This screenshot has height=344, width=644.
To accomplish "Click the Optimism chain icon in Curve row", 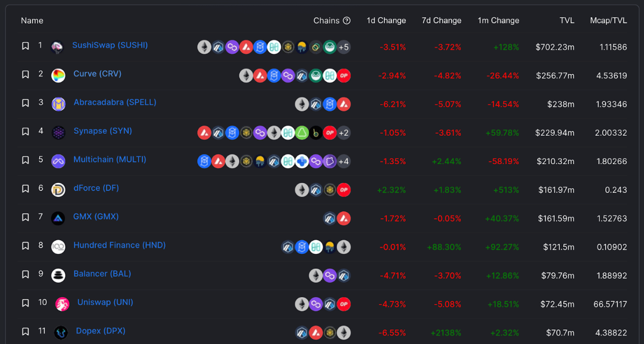I will tap(344, 75).
